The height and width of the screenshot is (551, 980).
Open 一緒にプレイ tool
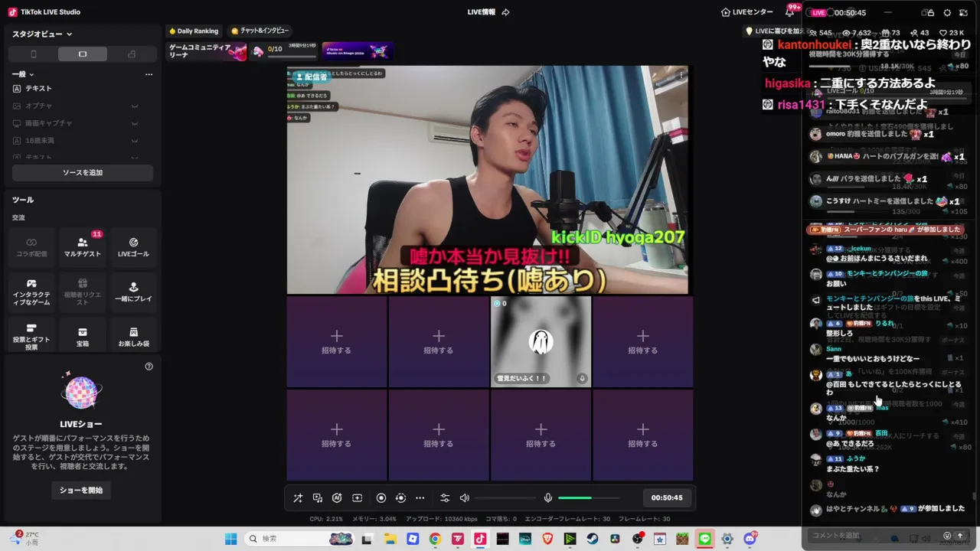click(133, 292)
